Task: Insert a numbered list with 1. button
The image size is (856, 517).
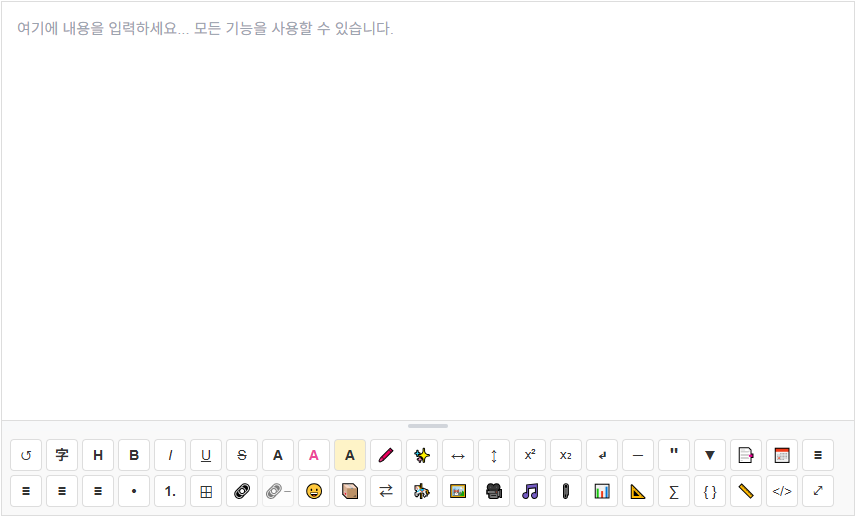Action: [x=170, y=491]
